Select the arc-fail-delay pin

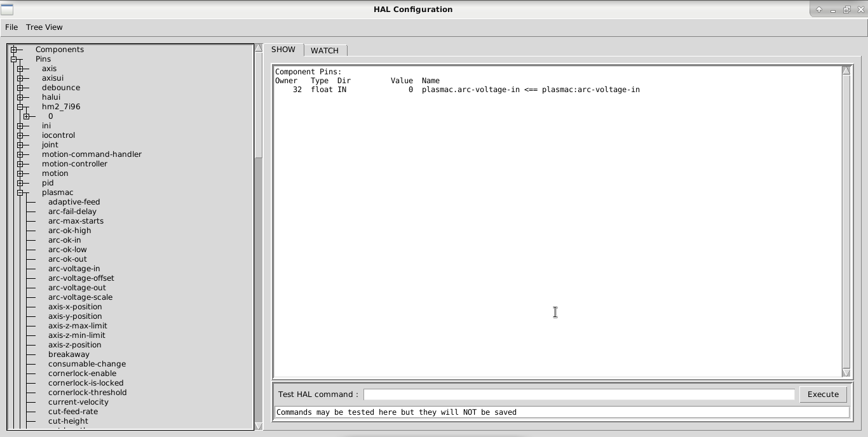point(72,212)
